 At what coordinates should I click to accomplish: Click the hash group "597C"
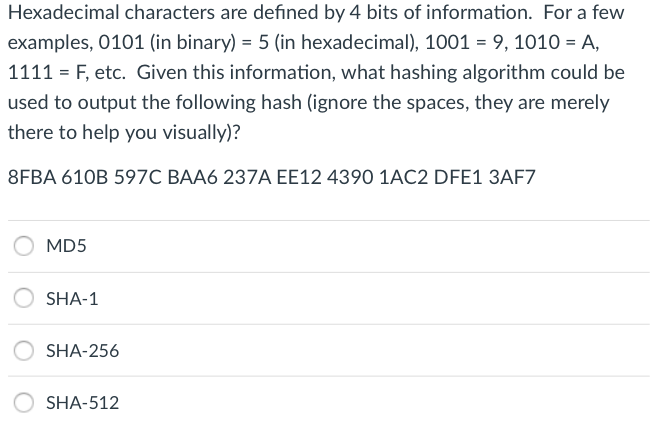click(x=138, y=177)
